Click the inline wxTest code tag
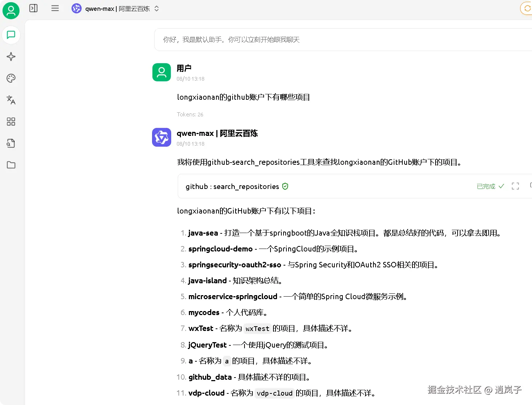Screen dimensions: 532x405 tap(257, 329)
